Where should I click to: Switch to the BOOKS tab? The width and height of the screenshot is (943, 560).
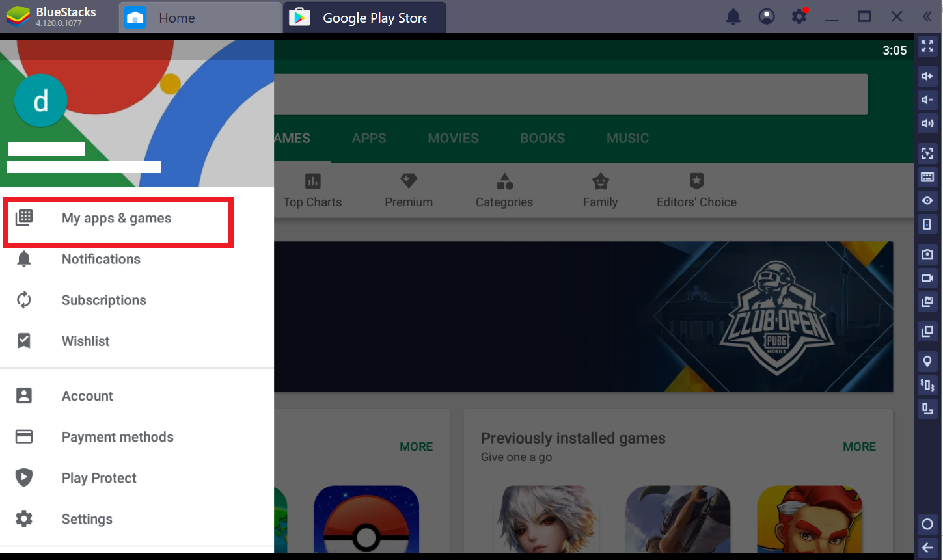(542, 138)
